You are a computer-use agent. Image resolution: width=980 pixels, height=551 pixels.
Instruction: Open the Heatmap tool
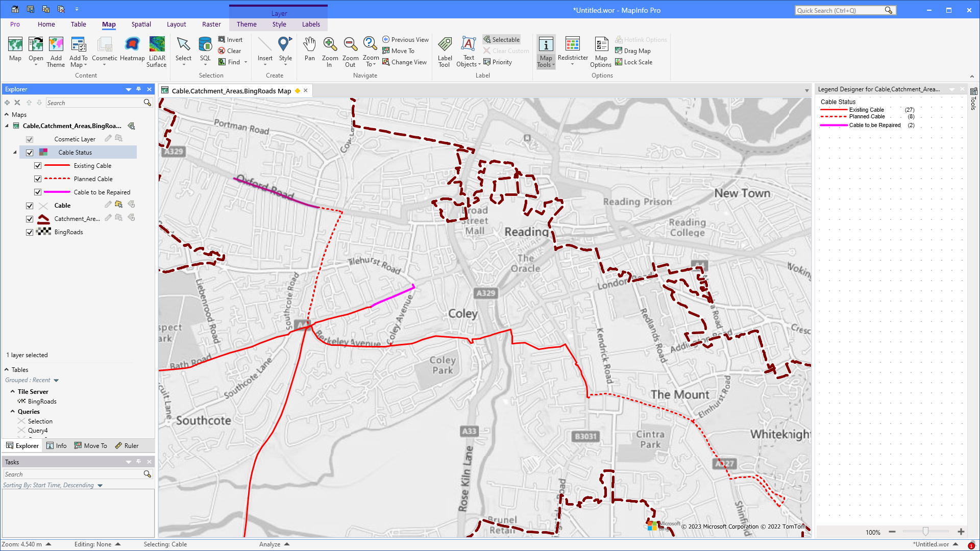click(x=132, y=51)
